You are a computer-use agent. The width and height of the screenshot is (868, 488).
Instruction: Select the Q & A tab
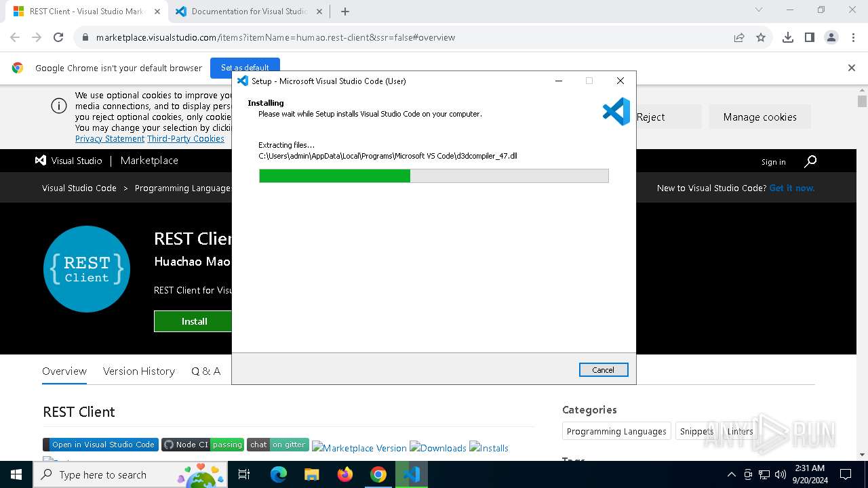205,371
